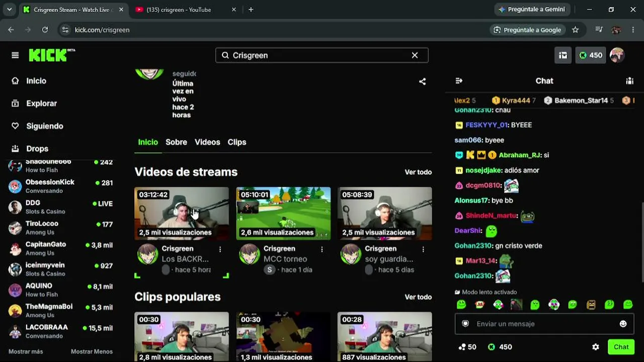644x362 pixels.
Task: Open options menu for the soy guardia... video
Action: pyautogui.click(x=423, y=249)
